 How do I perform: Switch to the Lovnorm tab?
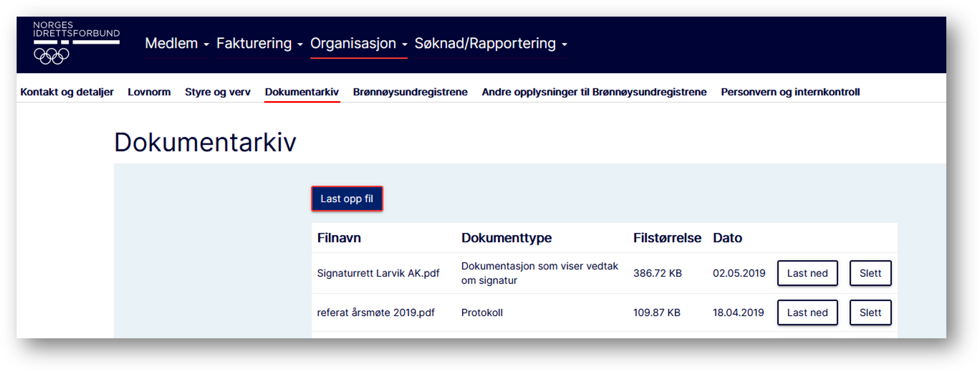[149, 92]
